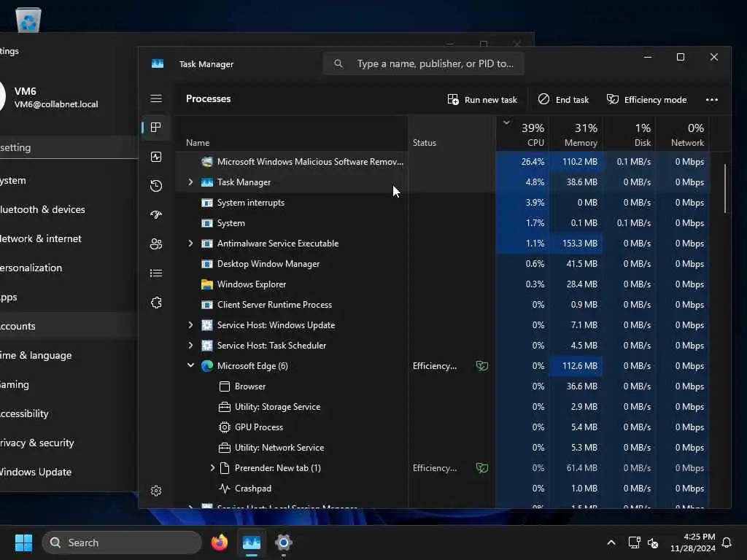Select Utility: Storage Service row
747x560 pixels.
443,407
